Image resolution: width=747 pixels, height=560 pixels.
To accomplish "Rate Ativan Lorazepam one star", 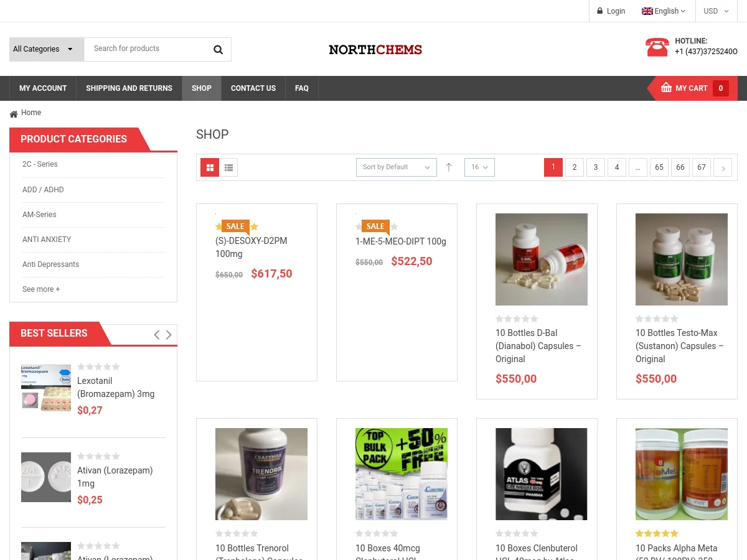I will pos(81,456).
